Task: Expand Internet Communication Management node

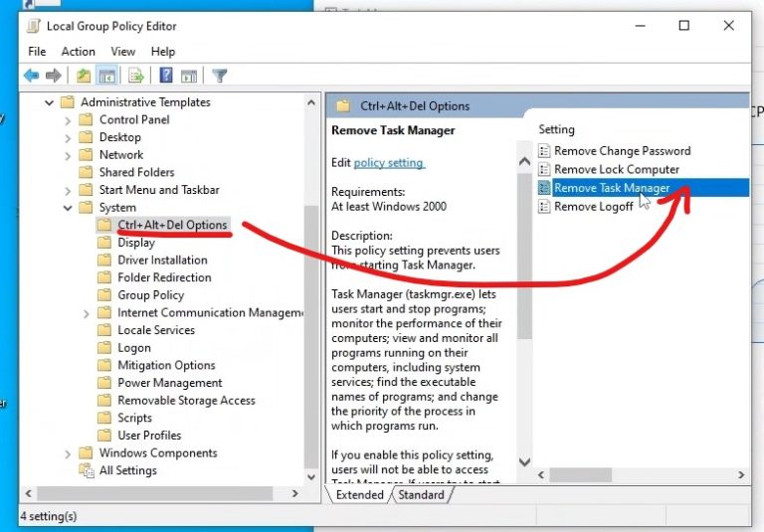Action: 87,314
